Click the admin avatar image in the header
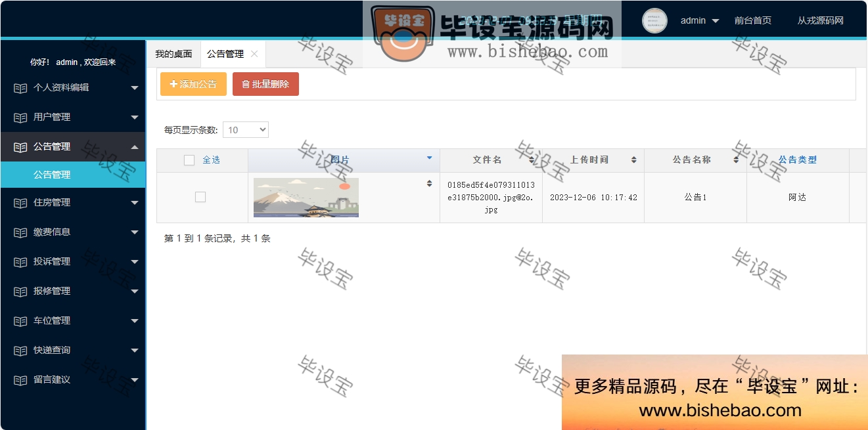 (654, 20)
